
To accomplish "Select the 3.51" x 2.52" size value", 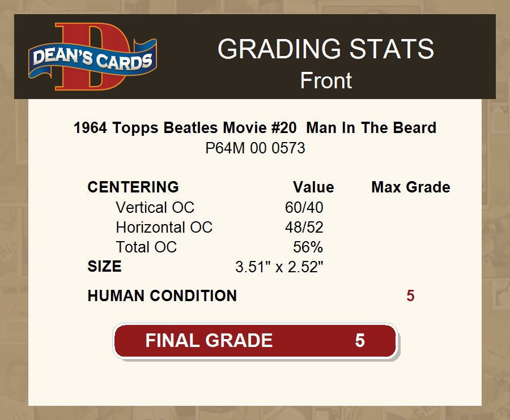I will (x=279, y=267).
